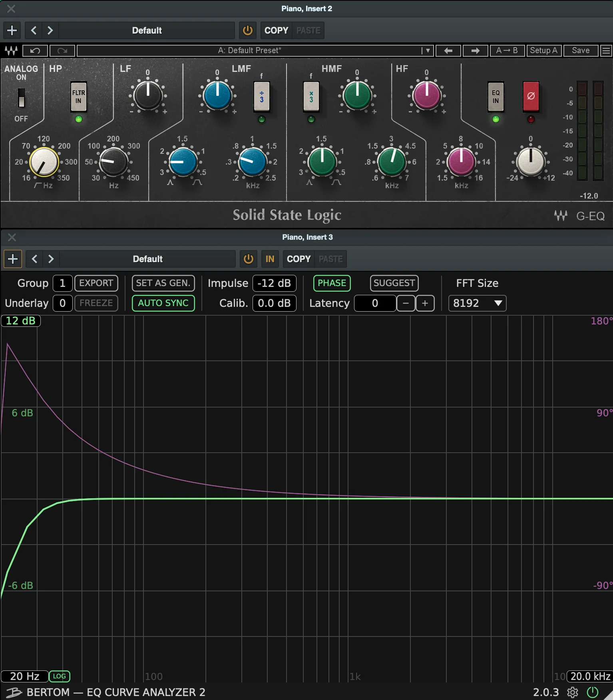Click the Setup A button
613x700 pixels.
pyautogui.click(x=544, y=51)
